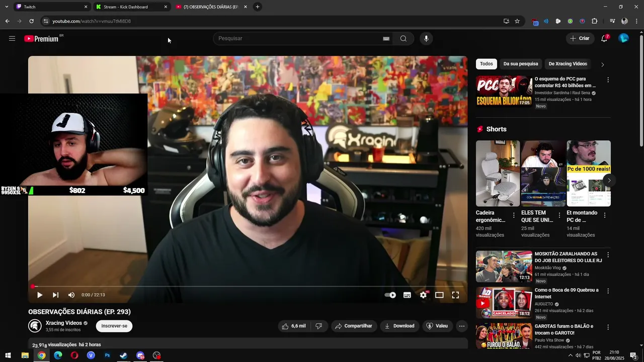Open the YouTube account avatar menu
This screenshot has height=362, width=644.
(x=623, y=38)
